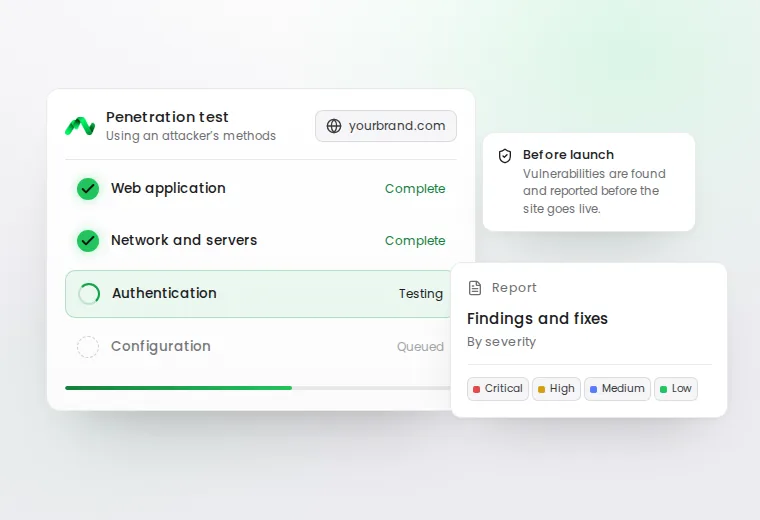
Task: Click Using an attacker's methods subtitle
Action: click(191, 136)
